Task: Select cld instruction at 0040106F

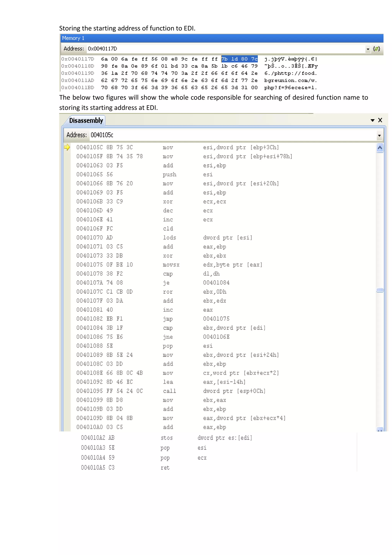Action: pos(125,229)
